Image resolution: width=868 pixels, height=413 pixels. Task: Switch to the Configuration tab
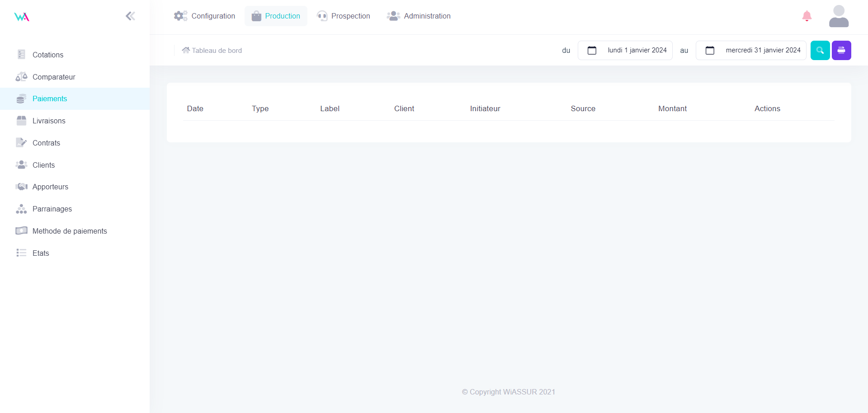[x=205, y=16]
